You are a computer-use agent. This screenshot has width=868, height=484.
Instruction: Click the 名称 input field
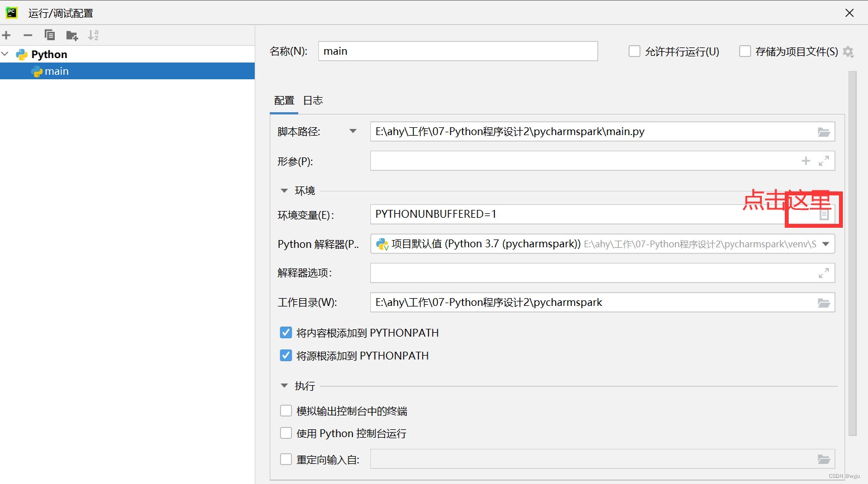(458, 51)
